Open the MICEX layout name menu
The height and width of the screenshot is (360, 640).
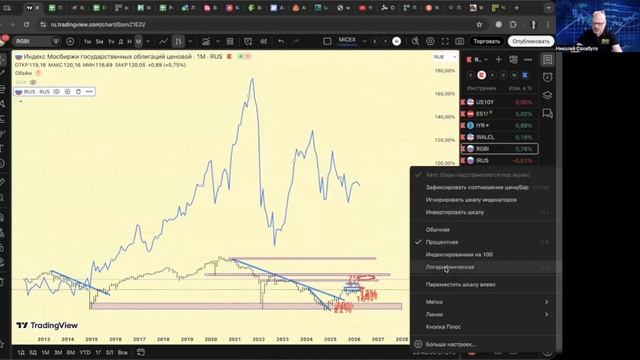(x=347, y=41)
